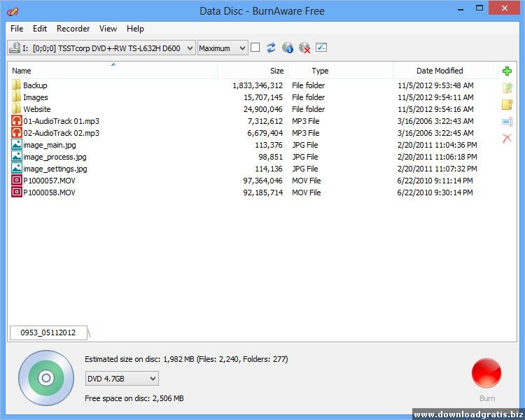This screenshot has height=420, width=525.
Task: Close the BurnAware Free window
Action: [504, 8]
